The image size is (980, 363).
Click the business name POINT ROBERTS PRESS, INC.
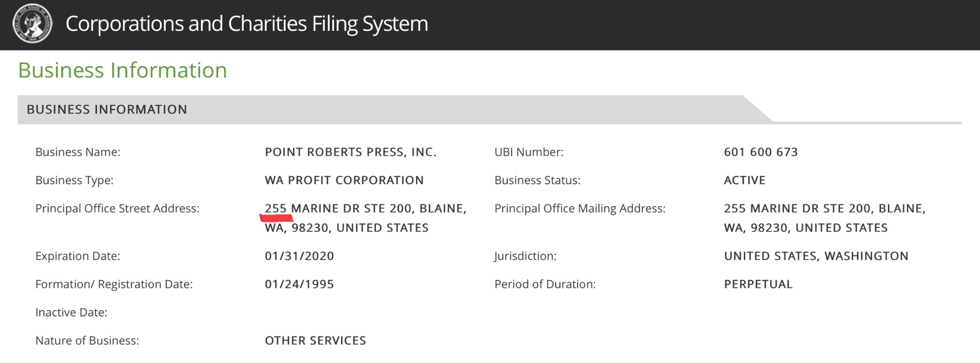click(350, 152)
